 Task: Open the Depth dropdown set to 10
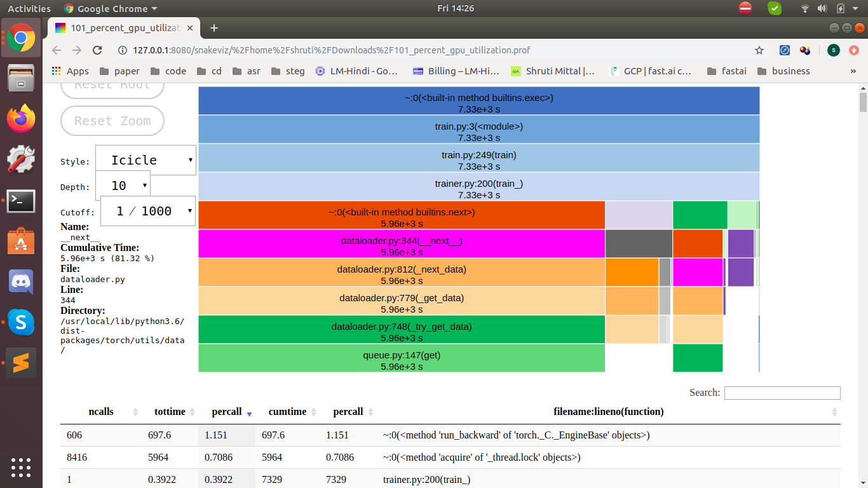123,186
